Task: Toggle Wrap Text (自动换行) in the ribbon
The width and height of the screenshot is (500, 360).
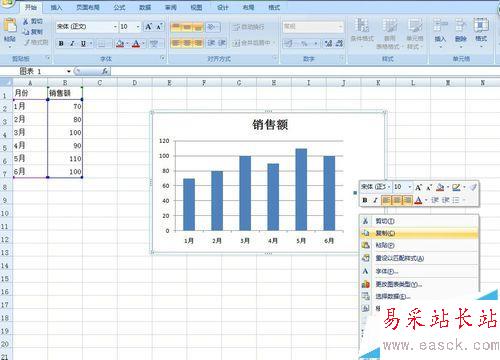Action: pyautogui.click(x=248, y=27)
